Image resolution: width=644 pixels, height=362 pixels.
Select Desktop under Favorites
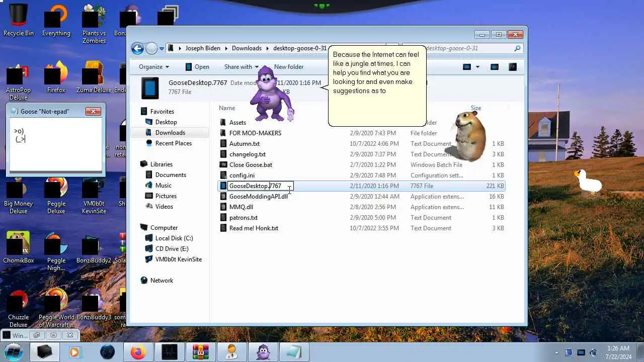coord(166,122)
